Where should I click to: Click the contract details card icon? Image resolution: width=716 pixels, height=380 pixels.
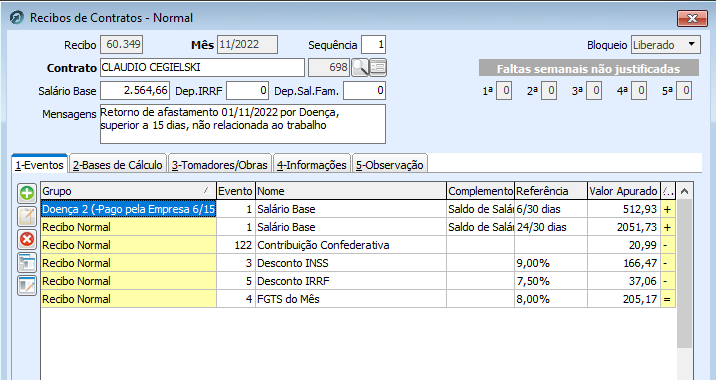378,68
